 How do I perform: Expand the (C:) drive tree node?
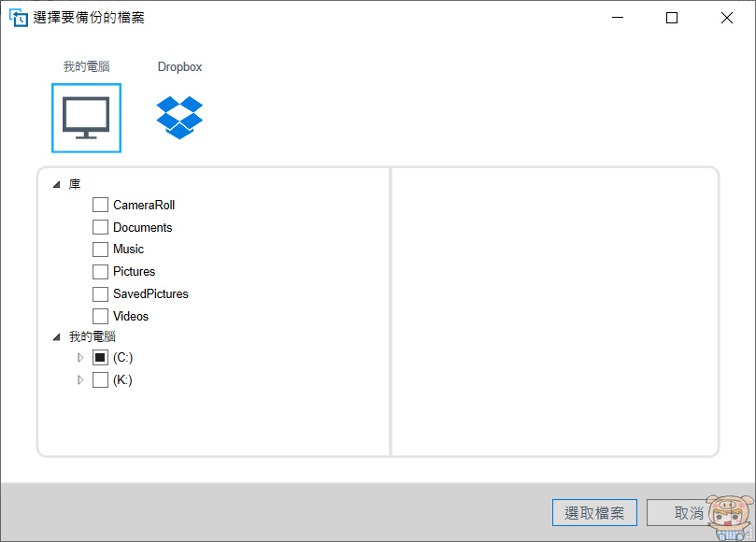(x=79, y=357)
